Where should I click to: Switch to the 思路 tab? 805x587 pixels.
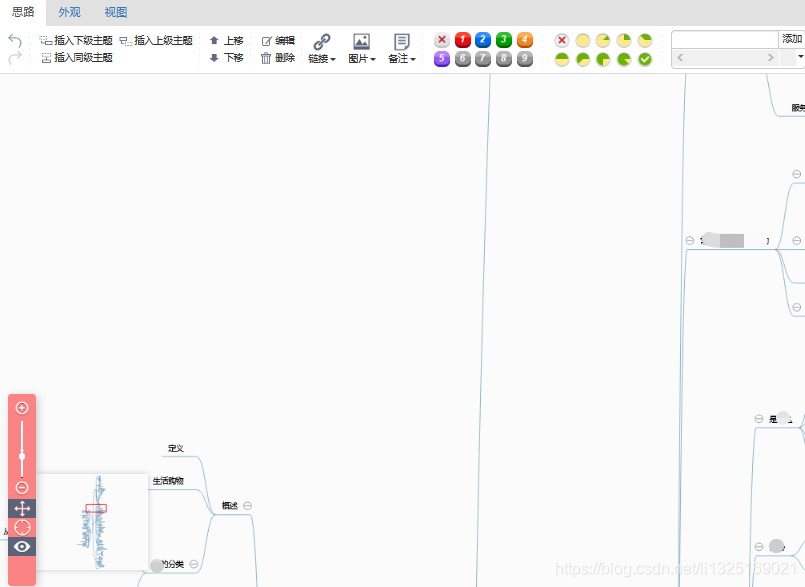[23, 12]
